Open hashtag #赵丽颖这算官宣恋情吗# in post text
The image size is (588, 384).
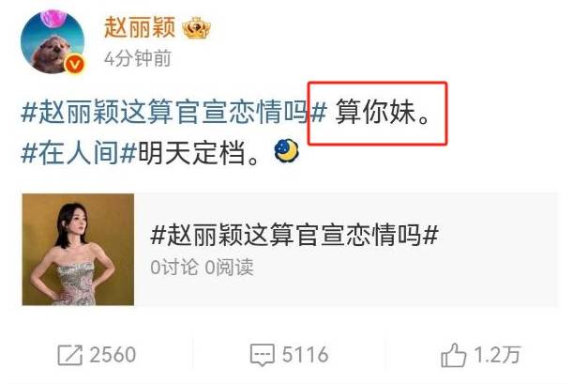pos(174,112)
